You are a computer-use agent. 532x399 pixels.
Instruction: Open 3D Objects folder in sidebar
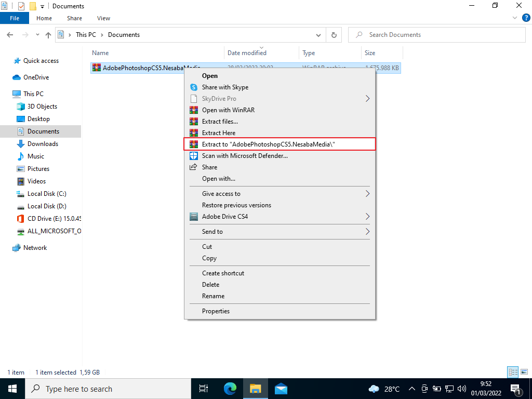coord(42,106)
